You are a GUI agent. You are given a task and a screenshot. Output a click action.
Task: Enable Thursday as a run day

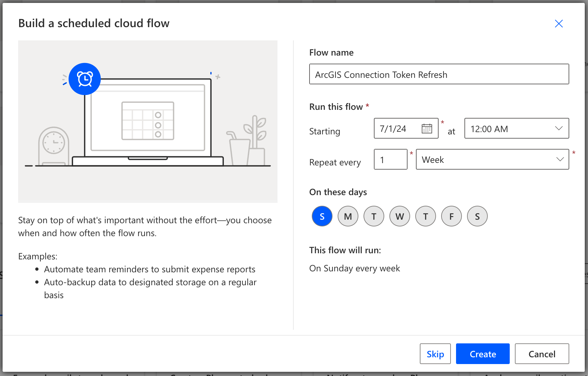pos(425,216)
